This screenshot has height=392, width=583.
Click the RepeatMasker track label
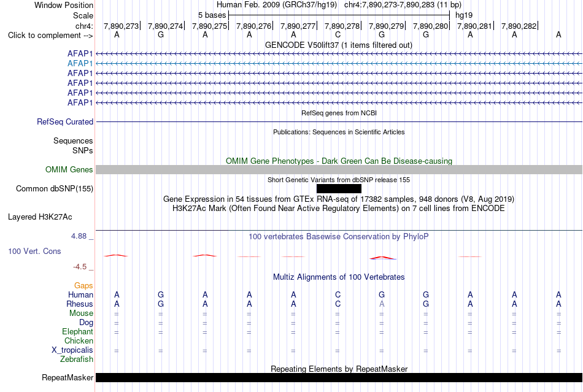(68, 377)
